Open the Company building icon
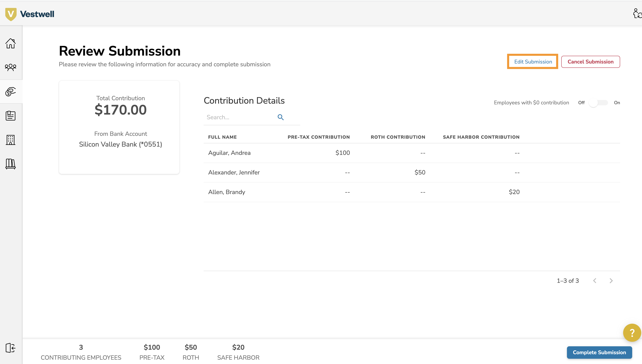This screenshot has width=642, height=364. click(x=11, y=140)
